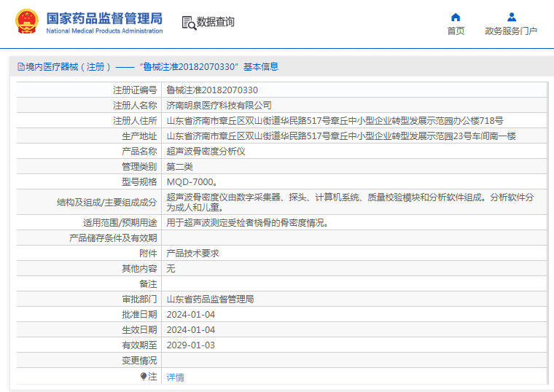Click the 生效日期 label
This screenshot has height=392, width=554.
point(139,330)
